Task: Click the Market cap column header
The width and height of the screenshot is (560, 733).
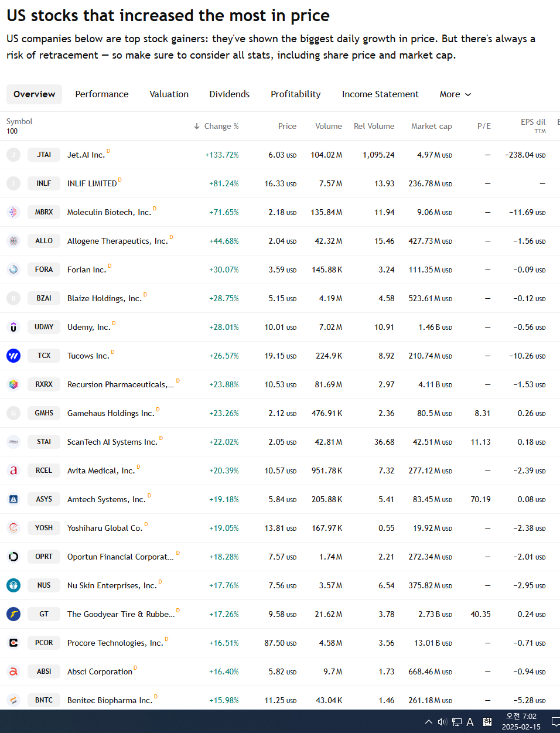Action: 432,126
